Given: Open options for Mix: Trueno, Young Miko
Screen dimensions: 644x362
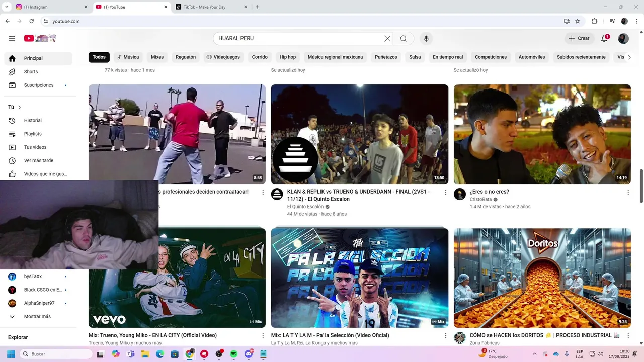Looking at the screenshot, I should pos(263,336).
